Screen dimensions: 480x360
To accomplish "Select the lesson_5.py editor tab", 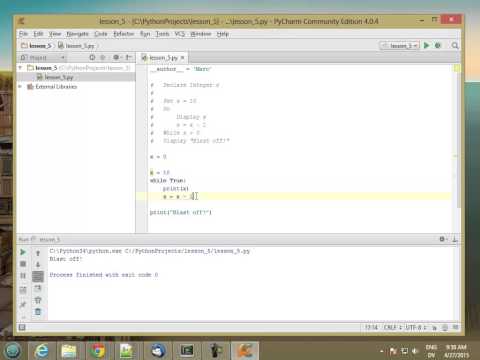I will (163, 58).
